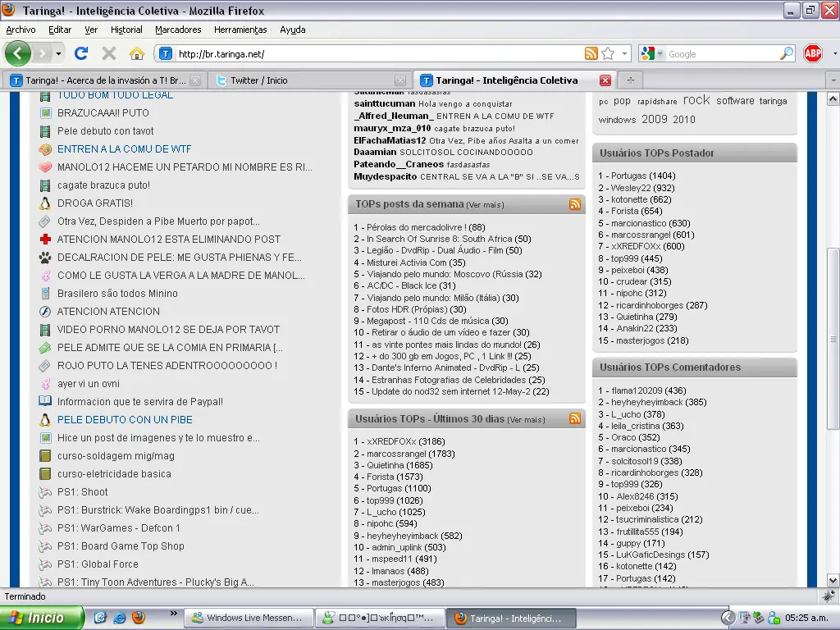Viewport: 840px width, 630px height.
Task: Click Ver mais next to TOPs posts da semana
Action: [x=486, y=204]
